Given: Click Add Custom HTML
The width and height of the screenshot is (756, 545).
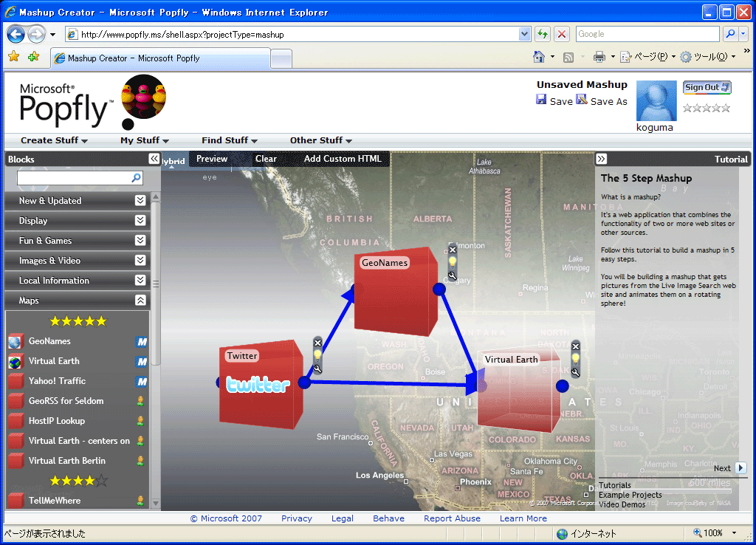Looking at the screenshot, I should tap(343, 159).
